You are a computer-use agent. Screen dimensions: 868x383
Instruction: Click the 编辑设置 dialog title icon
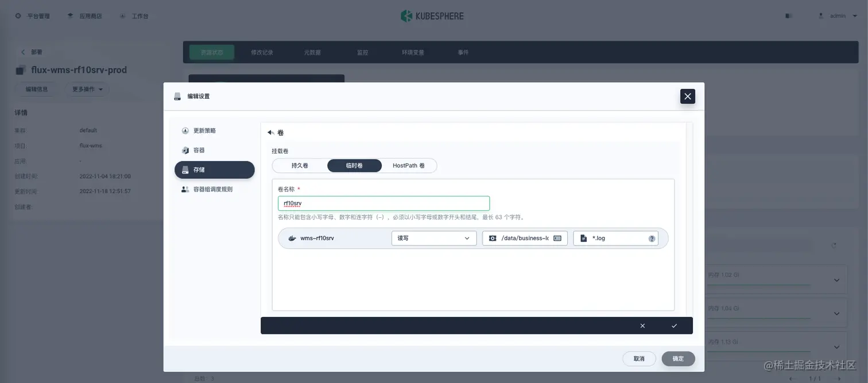pyautogui.click(x=178, y=96)
